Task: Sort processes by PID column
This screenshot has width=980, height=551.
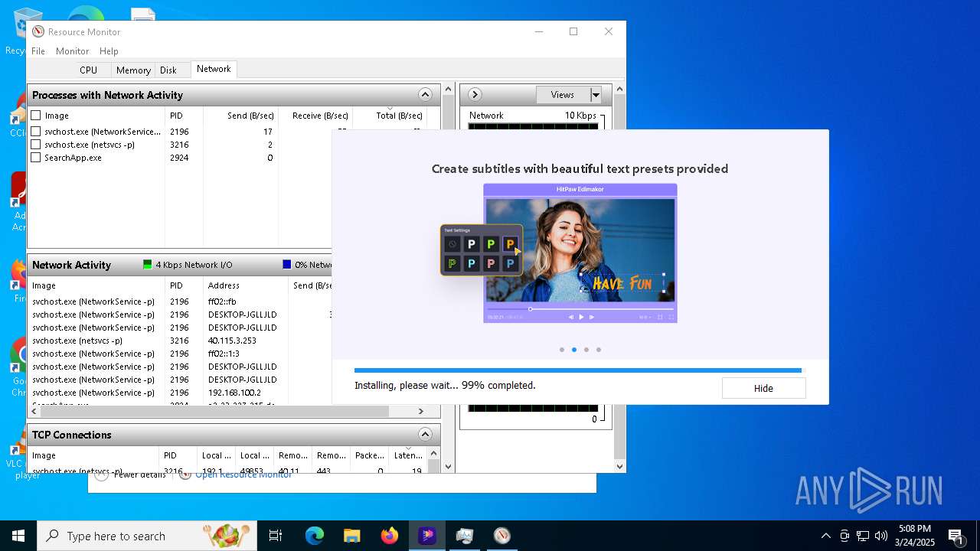Action: tap(184, 116)
